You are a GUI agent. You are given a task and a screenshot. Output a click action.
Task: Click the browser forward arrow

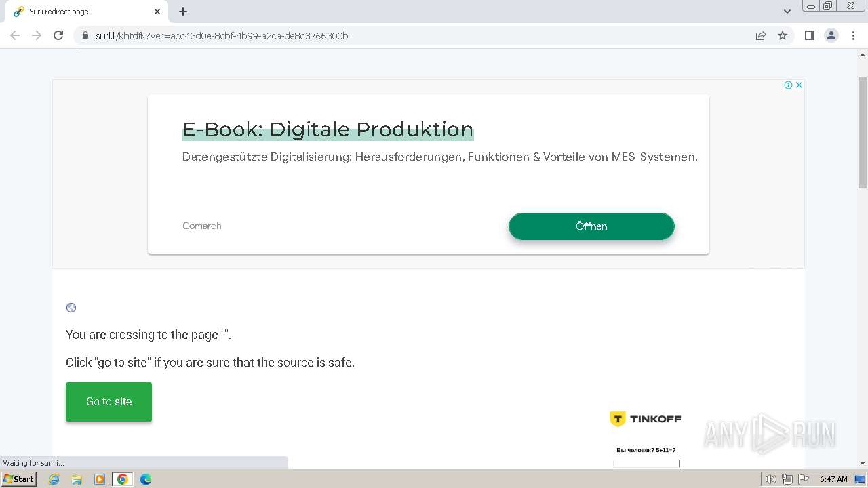point(37,35)
